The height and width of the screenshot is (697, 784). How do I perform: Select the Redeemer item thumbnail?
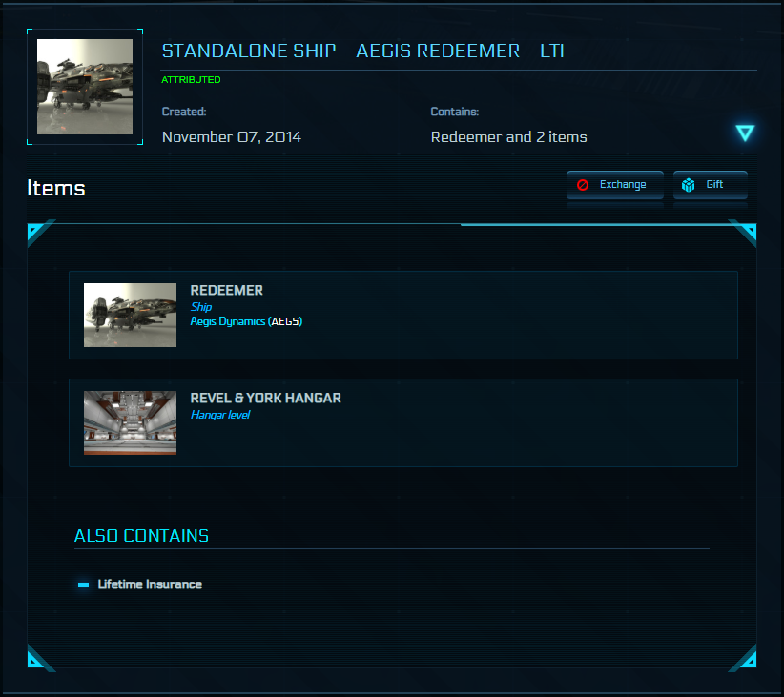[x=130, y=315]
